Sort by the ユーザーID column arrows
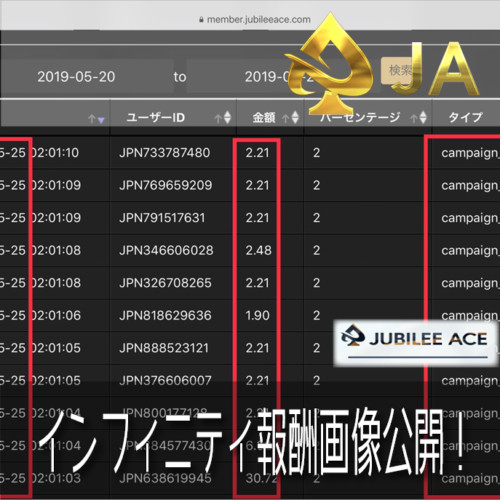The width and height of the screenshot is (500, 500). pyautogui.click(x=223, y=118)
